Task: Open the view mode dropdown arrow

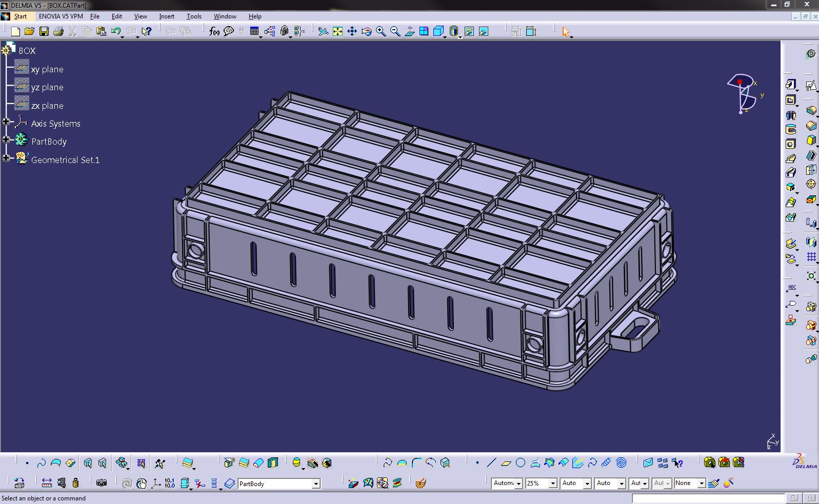Action: point(460,37)
